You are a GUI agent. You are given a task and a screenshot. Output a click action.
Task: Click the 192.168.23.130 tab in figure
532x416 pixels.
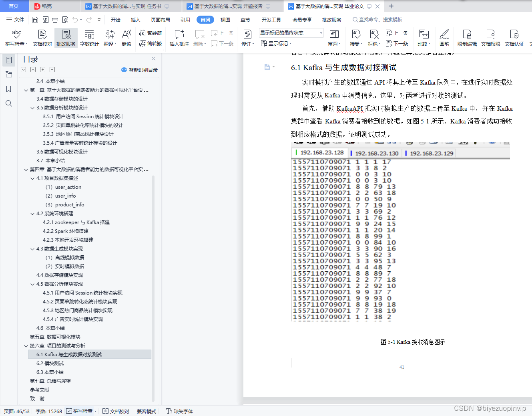pyautogui.click(x=374, y=153)
